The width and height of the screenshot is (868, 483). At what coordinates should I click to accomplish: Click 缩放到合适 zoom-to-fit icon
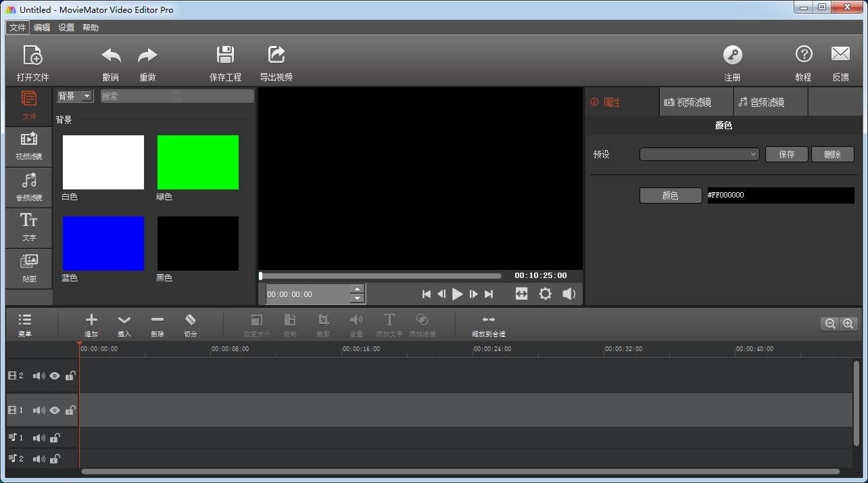point(489,319)
